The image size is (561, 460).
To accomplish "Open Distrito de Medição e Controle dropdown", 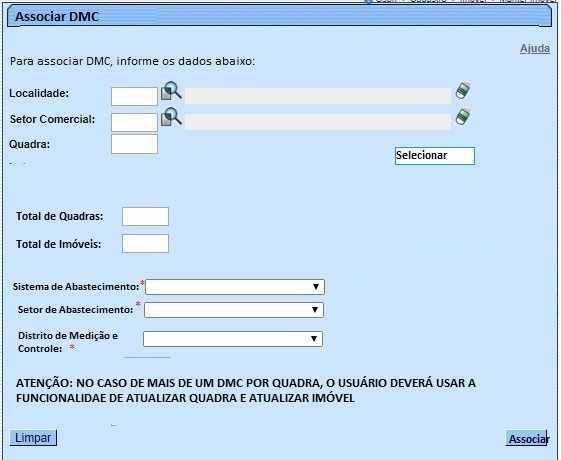I will point(233,339).
